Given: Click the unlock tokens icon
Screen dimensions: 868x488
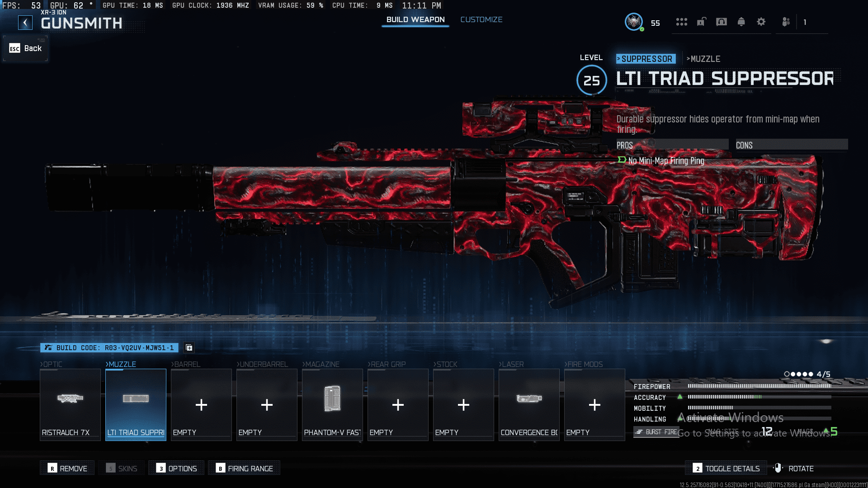Looking at the screenshot, I should (701, 22).
